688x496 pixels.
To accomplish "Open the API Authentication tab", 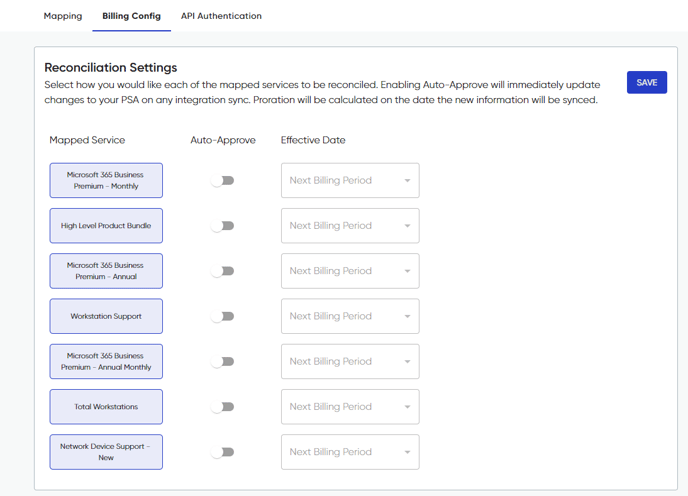I will [221, 16].
